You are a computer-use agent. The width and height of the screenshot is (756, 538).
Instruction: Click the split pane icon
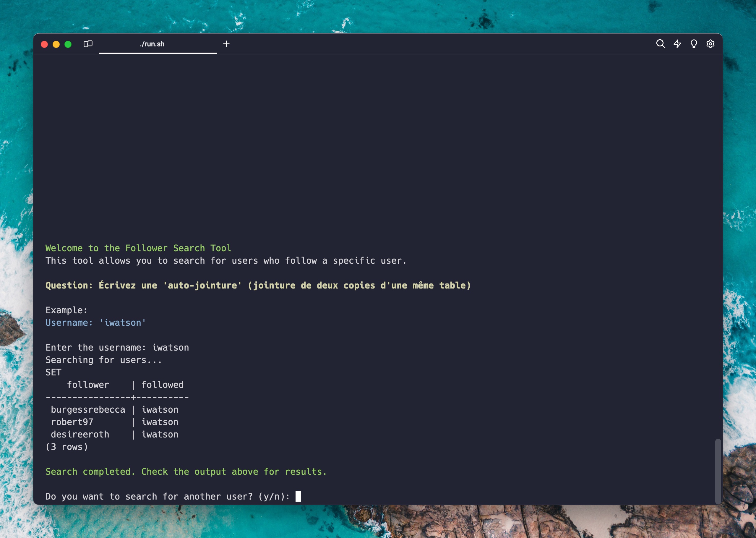(88, 44)
